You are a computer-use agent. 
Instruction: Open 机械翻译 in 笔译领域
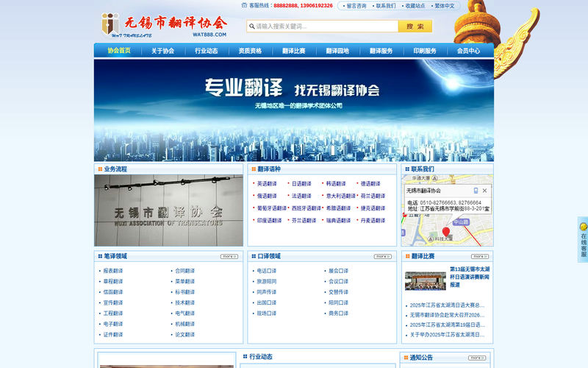185,324
